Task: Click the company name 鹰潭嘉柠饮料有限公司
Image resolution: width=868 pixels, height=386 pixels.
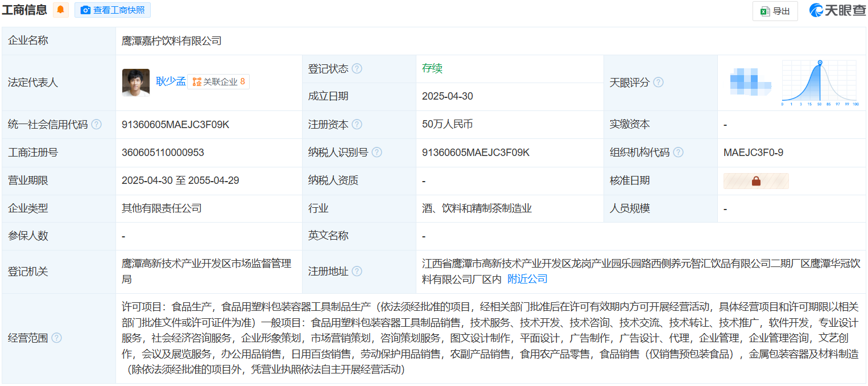Action: pyautogui.click(x=171, y=41)
